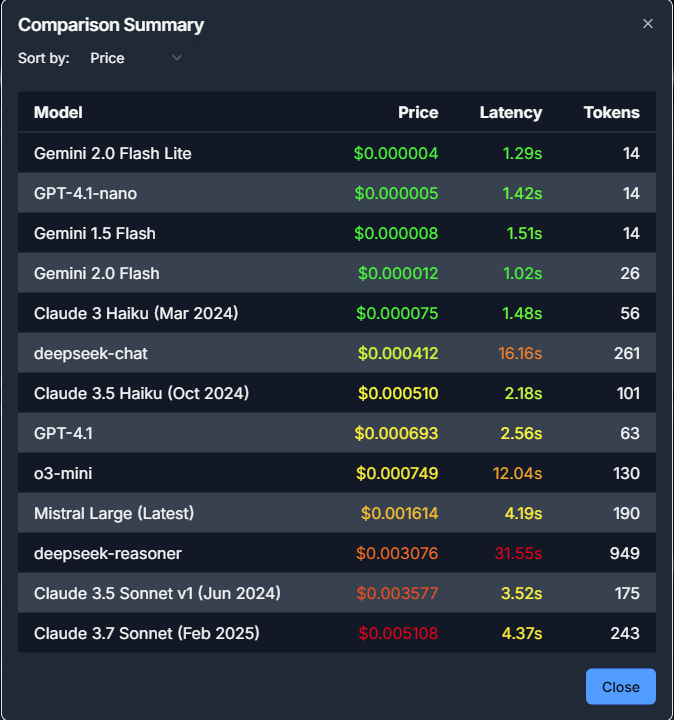Click the $0.003577 price value
The width and height of the screenshot is (674, 720).
398,593
